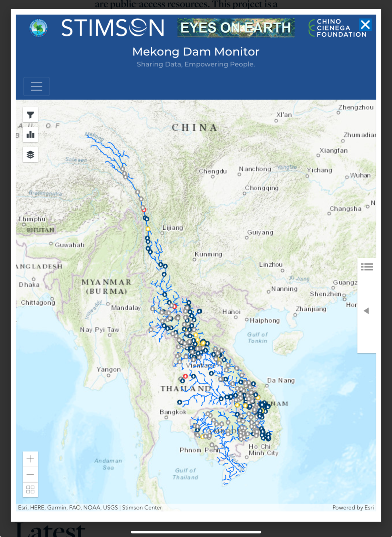Close the Mekong Dam Monitor overlay

pos(365,25)
